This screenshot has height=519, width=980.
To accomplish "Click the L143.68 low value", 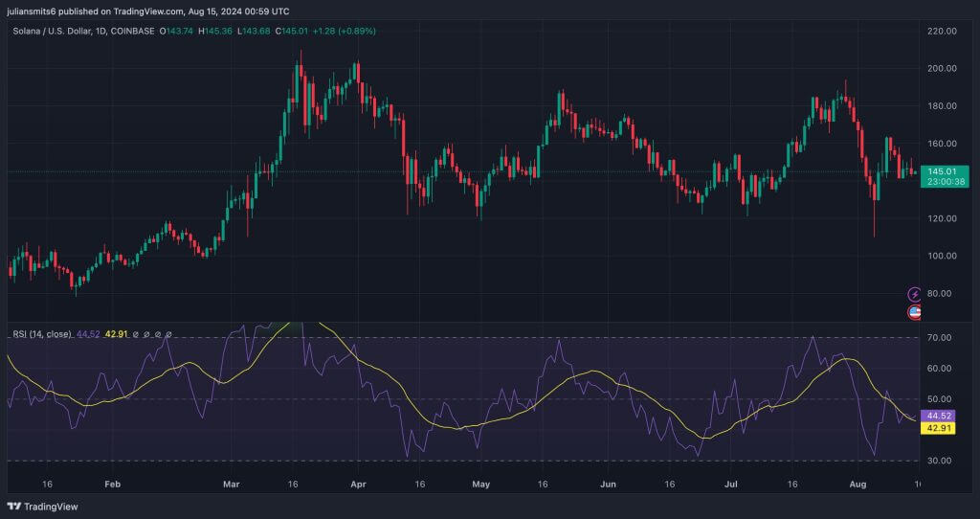I will (x=254, y=31).
